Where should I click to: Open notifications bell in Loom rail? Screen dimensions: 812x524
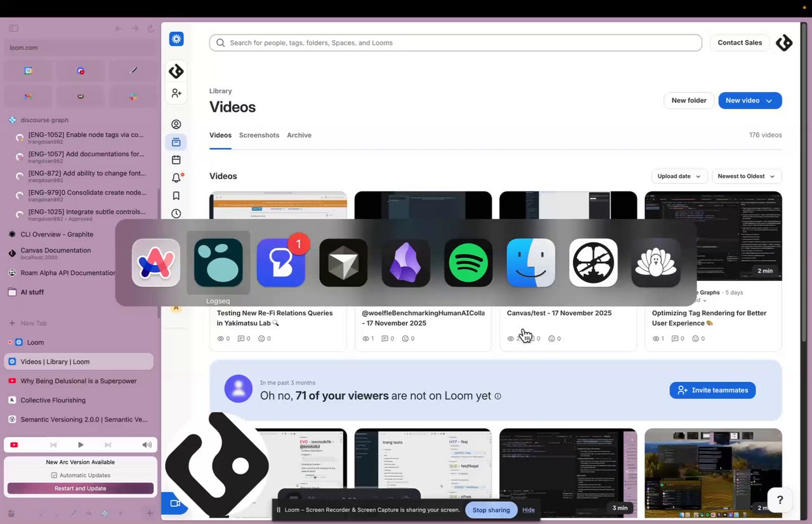(176, 178)
